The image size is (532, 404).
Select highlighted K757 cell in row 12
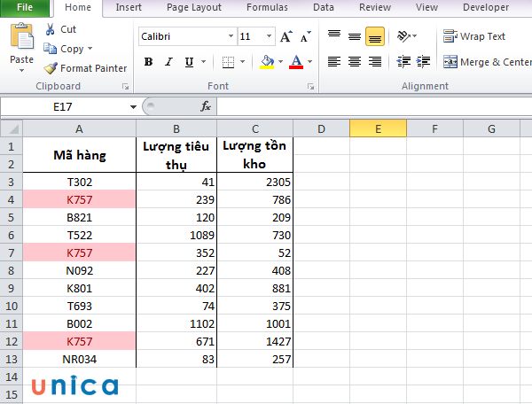point(80,341)
